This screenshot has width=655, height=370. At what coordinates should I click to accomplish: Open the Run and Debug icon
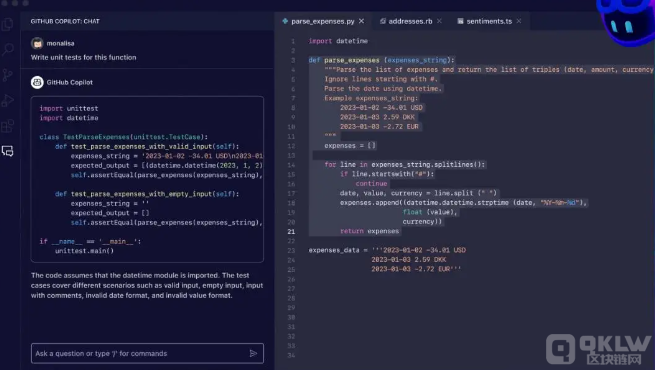8,101
